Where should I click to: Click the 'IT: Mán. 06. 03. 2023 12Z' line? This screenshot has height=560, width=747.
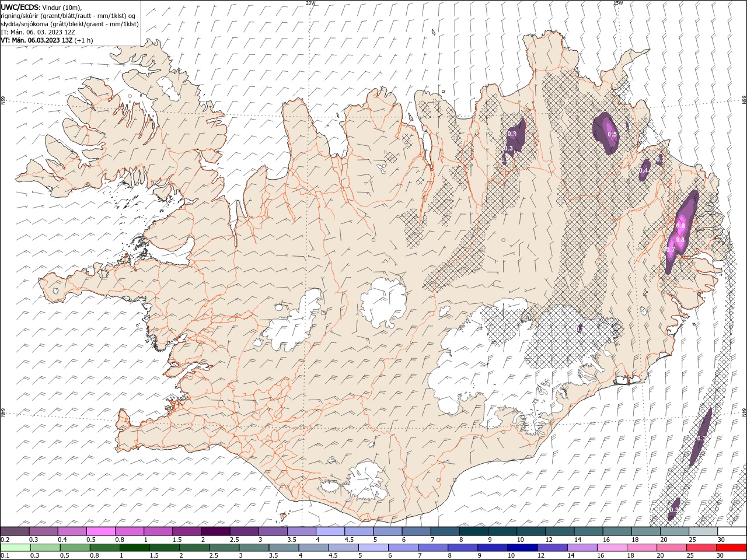coord(39,32)
